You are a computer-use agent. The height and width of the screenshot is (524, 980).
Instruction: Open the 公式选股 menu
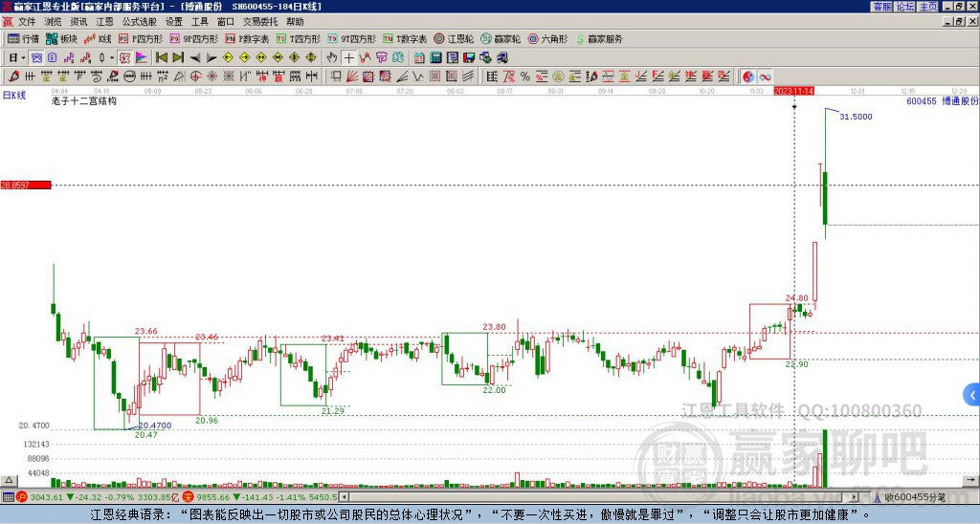pyautogui.click(x=140, y=22)
